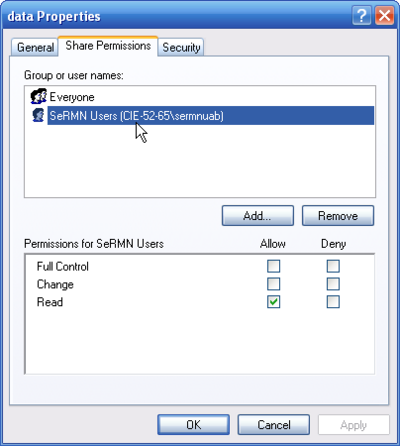400x446 pixels.
Task: Select the Share Permissions tab
Action: 108,46
